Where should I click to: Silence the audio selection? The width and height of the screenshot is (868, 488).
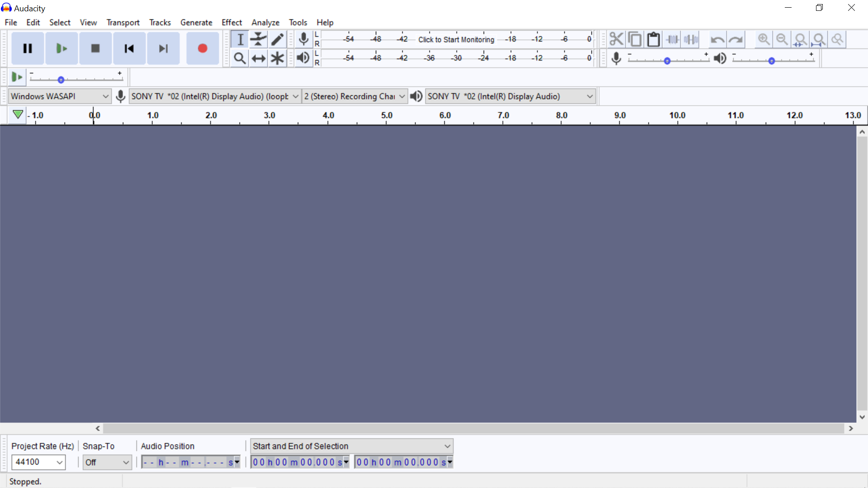pyautogui.click(x=691, y=39)
